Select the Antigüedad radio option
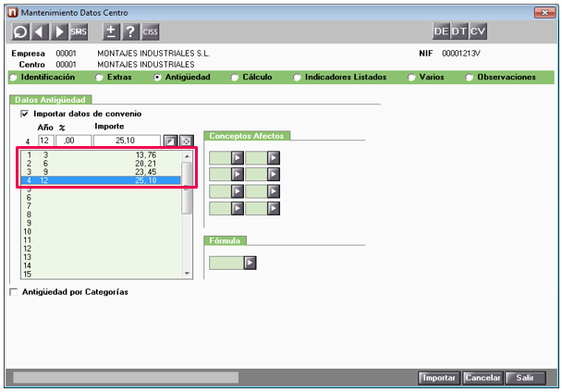This screenshot has height=392, width=562. (157, 78)
